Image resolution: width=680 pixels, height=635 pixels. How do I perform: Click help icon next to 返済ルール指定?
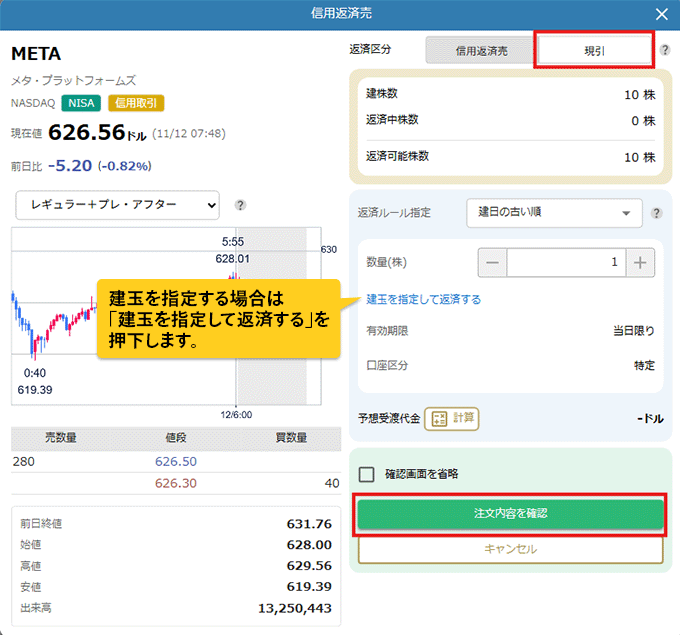pyautogui.click(x=656, y=213)
